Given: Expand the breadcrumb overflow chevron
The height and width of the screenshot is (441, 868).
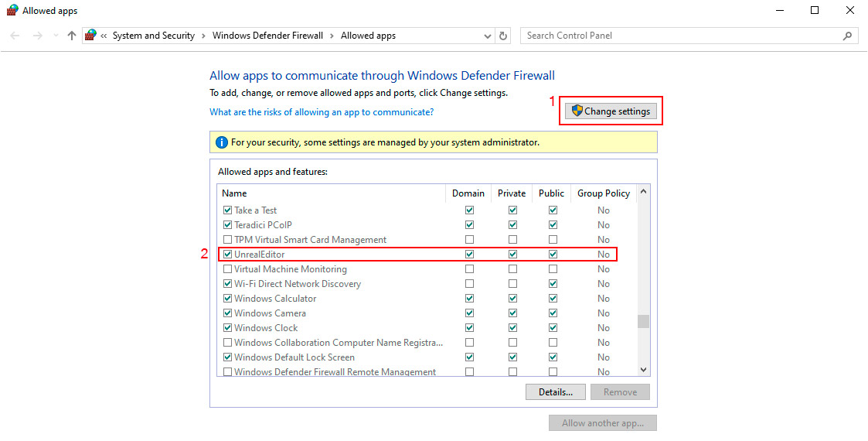Looking at the screenshot, I should [x=104, y=36].
